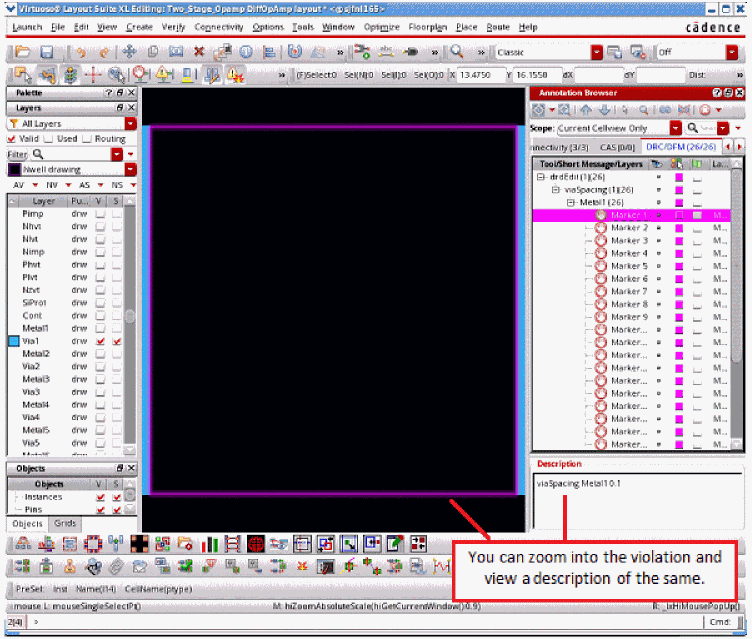Open the All Layers filter dropdown
Viewport: 752px width, 639px height.
pos(130,124)
